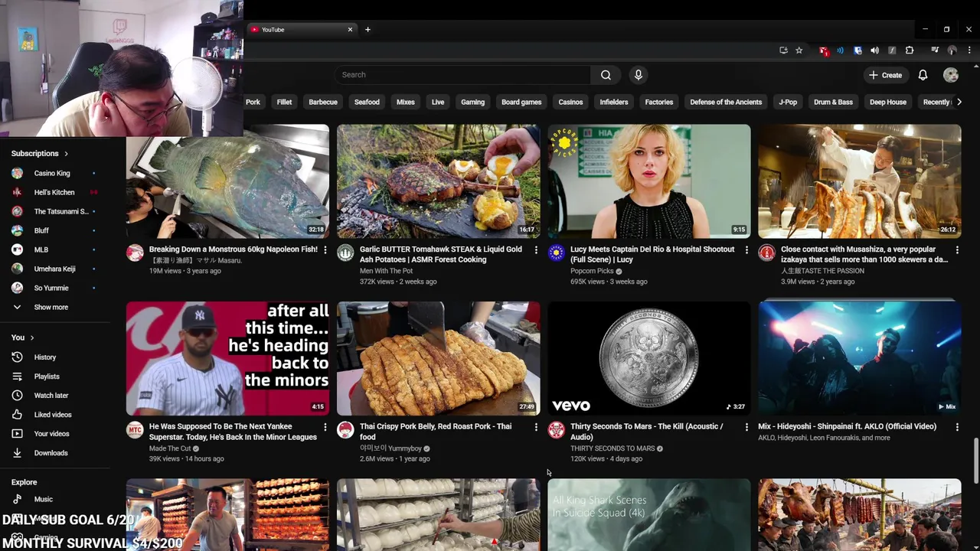Open options menu for Thai Crispy Pork video

pyautogui.click(x=535, y=427)
